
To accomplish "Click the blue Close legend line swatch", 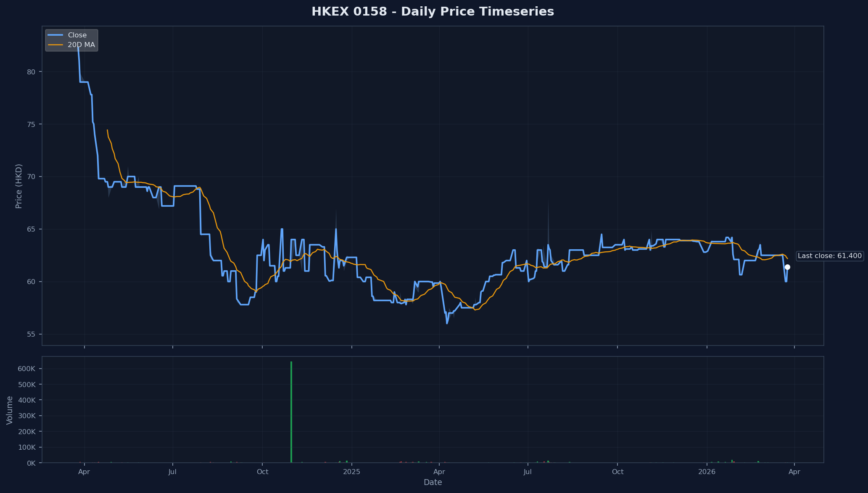I will (x=55, y=35).
